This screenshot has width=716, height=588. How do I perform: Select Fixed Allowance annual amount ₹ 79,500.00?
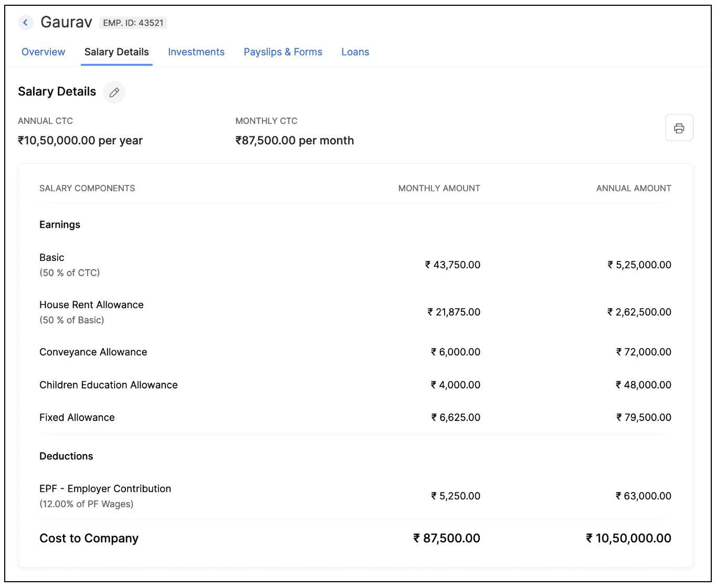(644, 418)
